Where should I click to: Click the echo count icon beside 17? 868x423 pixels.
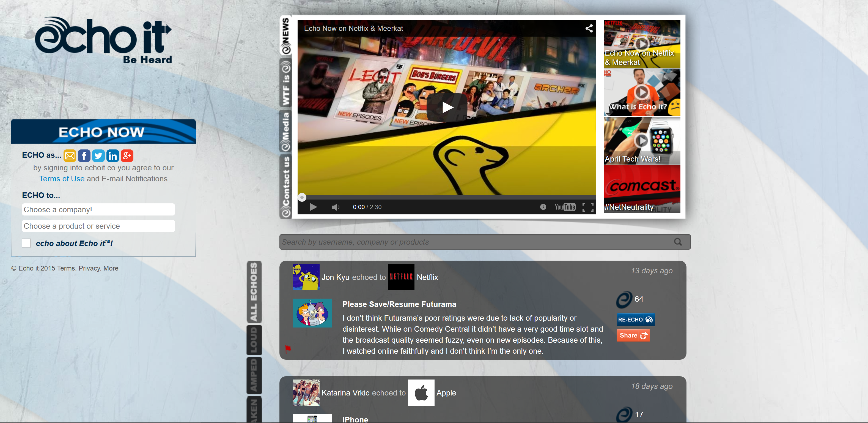[x=624, y=415]
